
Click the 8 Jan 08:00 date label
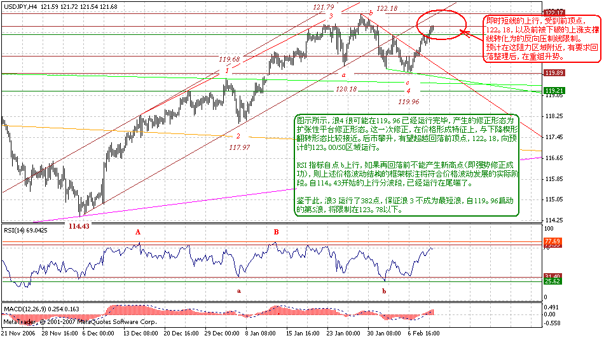click(261, 334)
